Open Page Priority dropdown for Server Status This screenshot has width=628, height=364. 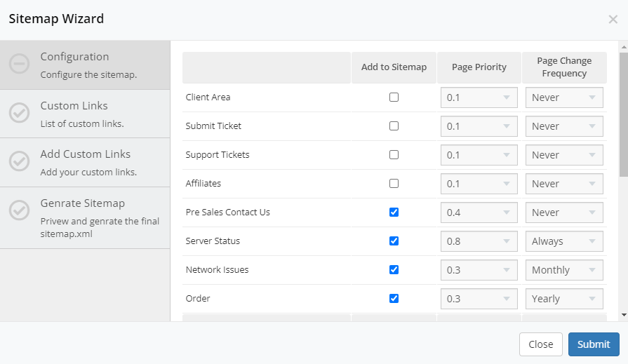[479, 241]
